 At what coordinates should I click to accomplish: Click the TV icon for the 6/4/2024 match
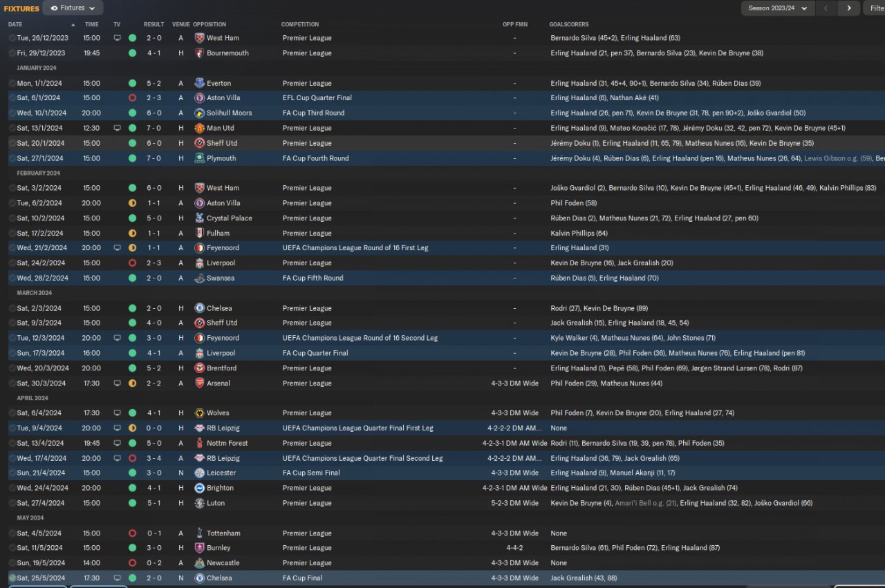click(117, 413)
